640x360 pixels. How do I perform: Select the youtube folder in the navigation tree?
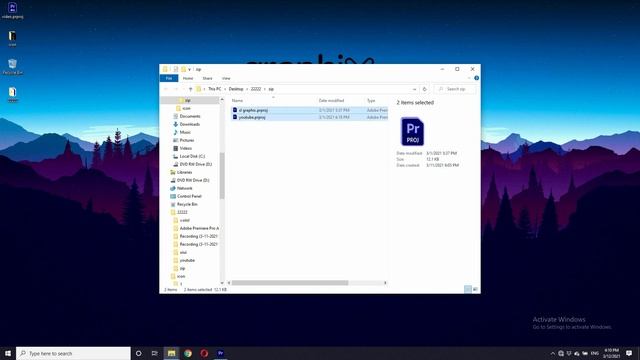pyautogui.click(x=187, y=260)
